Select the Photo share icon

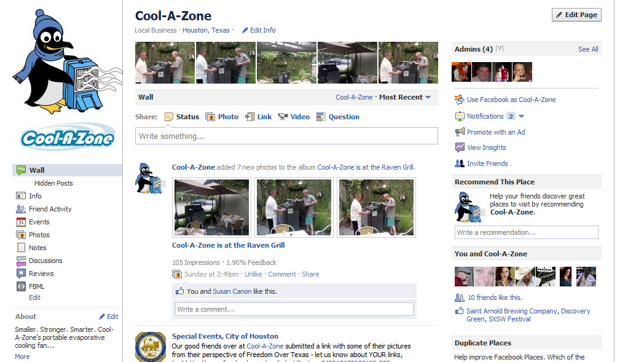click(x=210, y=117)
